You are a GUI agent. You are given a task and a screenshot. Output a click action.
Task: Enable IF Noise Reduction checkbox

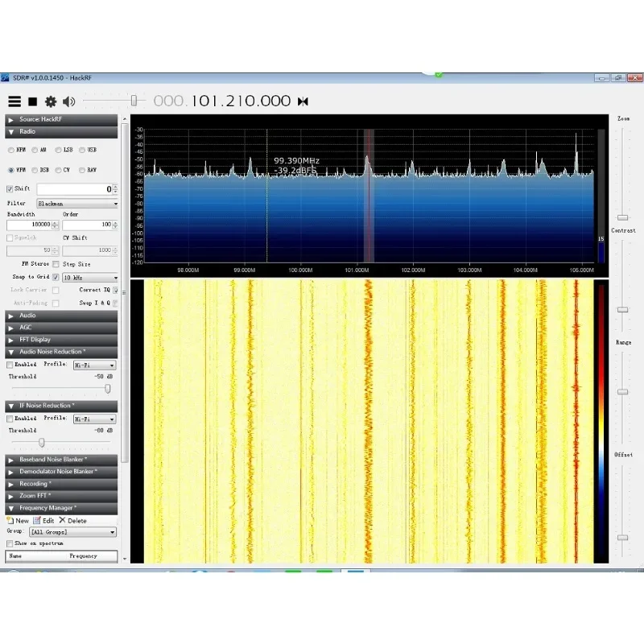pyautogui.click(x=10, y=419)
